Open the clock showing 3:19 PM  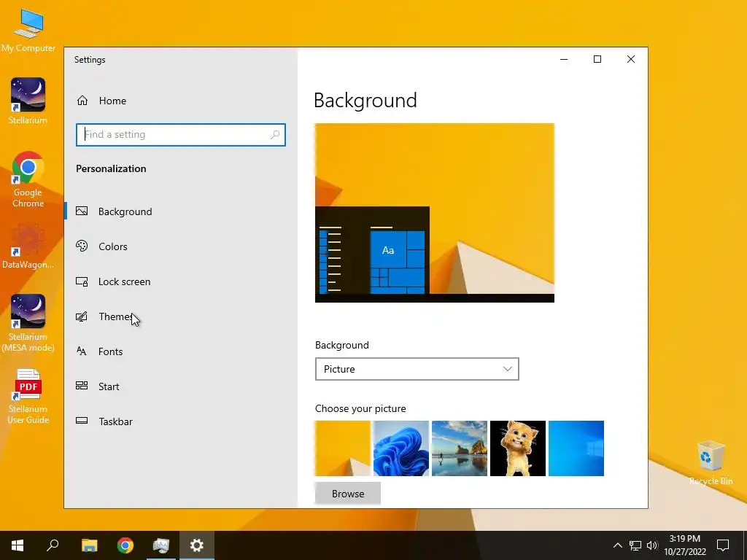tap(685, 545)
